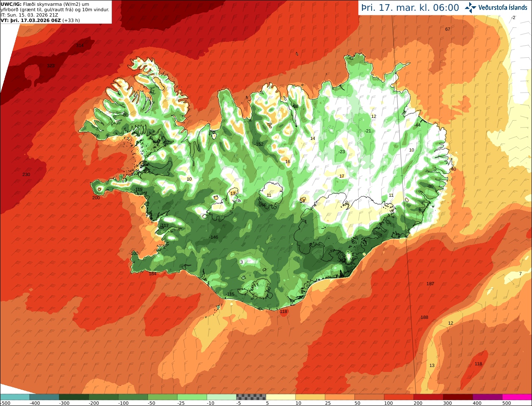The width and height of the screenshot is (532, 406).
Task: Click the -44 value near the east coast
Action: [417, 125]
